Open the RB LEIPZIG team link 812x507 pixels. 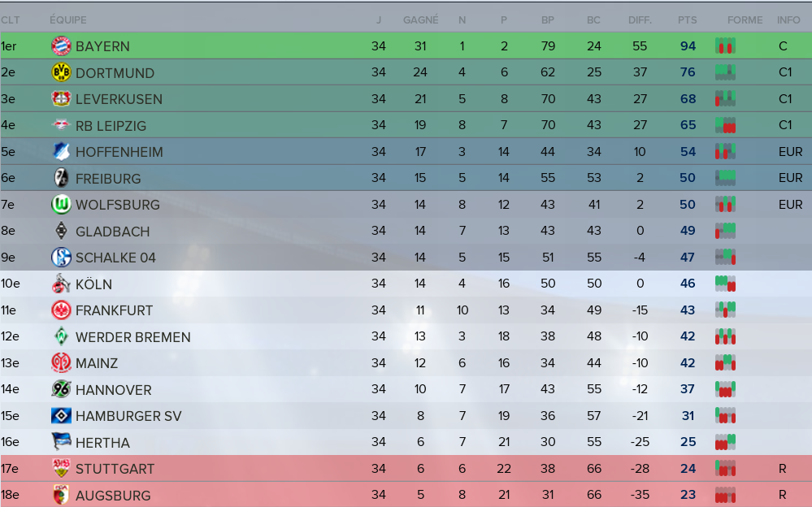(x=111, y=126)
